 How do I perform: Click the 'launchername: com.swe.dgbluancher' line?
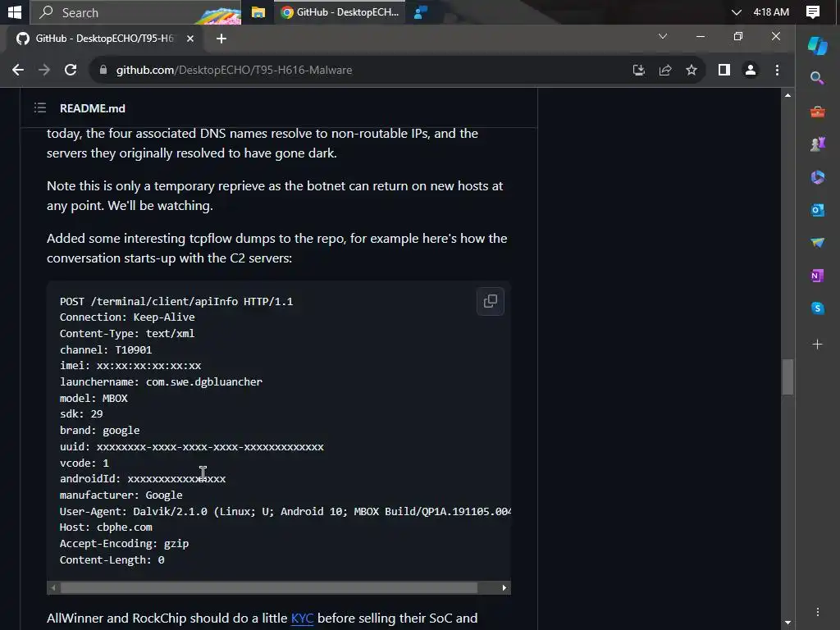point(162,382)
